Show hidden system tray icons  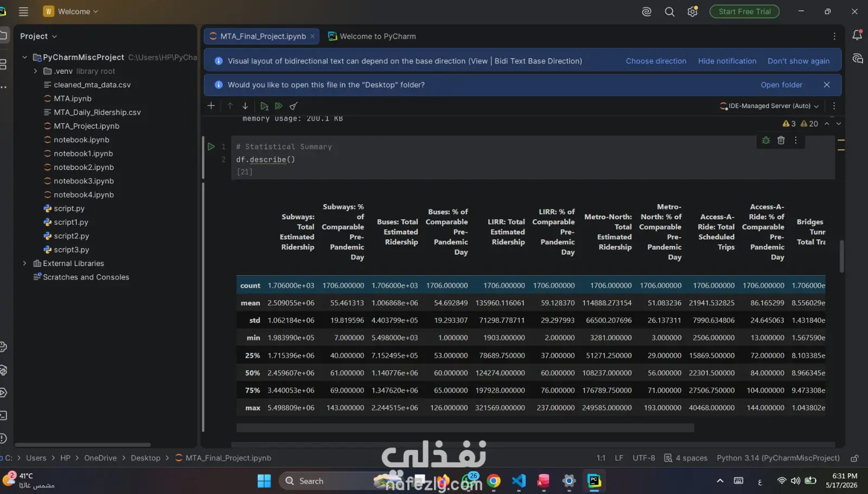720,481
